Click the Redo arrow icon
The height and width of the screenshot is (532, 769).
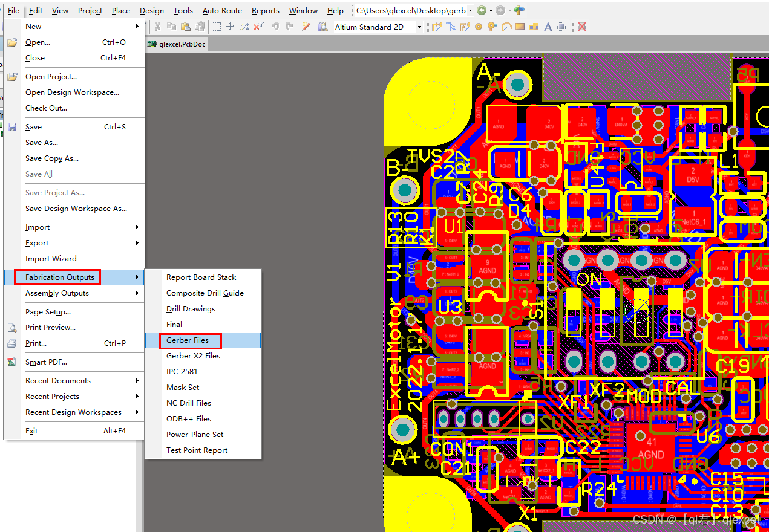[x=289, y=27]
